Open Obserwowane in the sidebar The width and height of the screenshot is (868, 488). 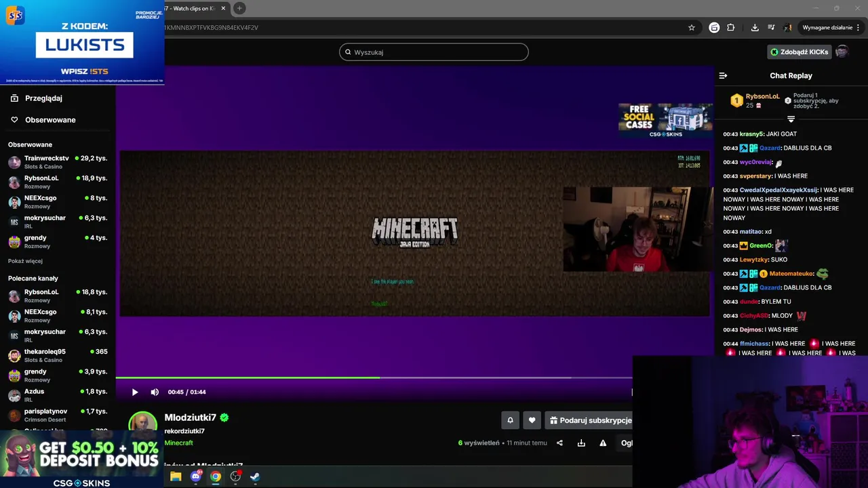pos(50,120)
